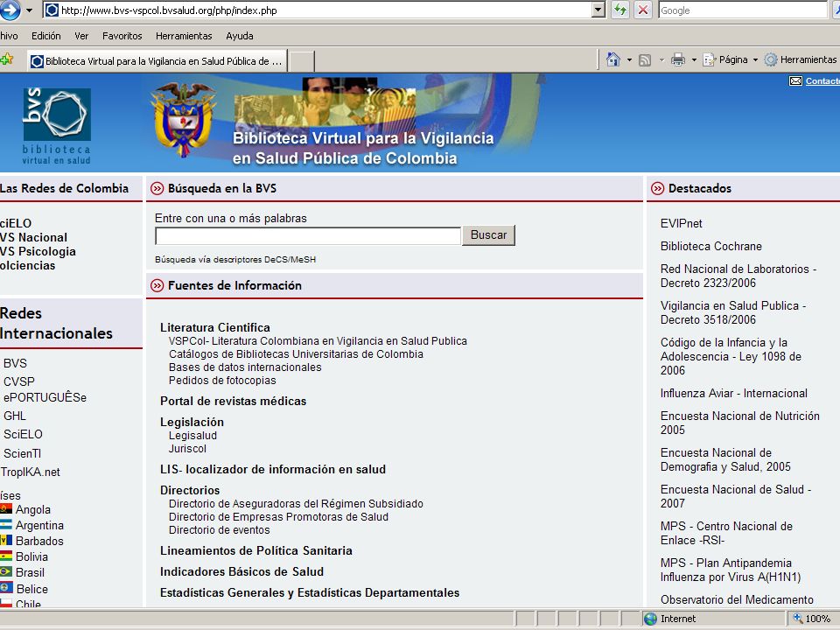Image resolution: width=840 pixels, height=630 pixels.
Task: Focus the BVS search words field
Action: 308,235
